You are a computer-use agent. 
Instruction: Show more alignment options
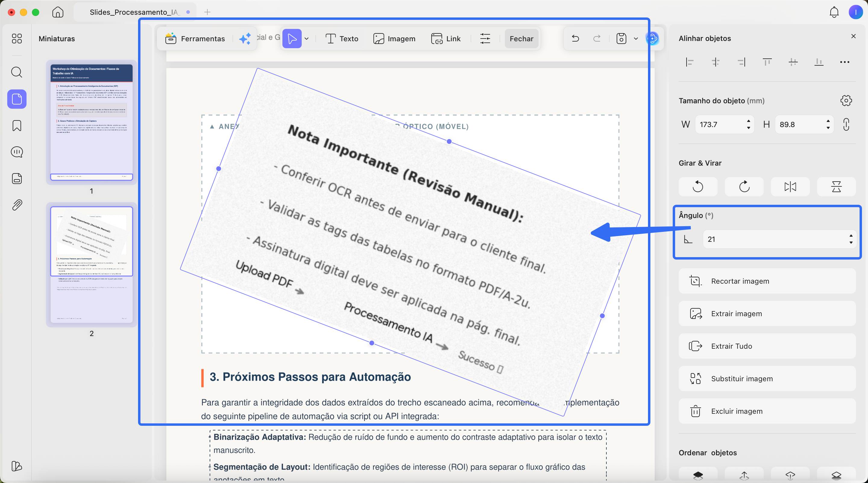[845, 62]
